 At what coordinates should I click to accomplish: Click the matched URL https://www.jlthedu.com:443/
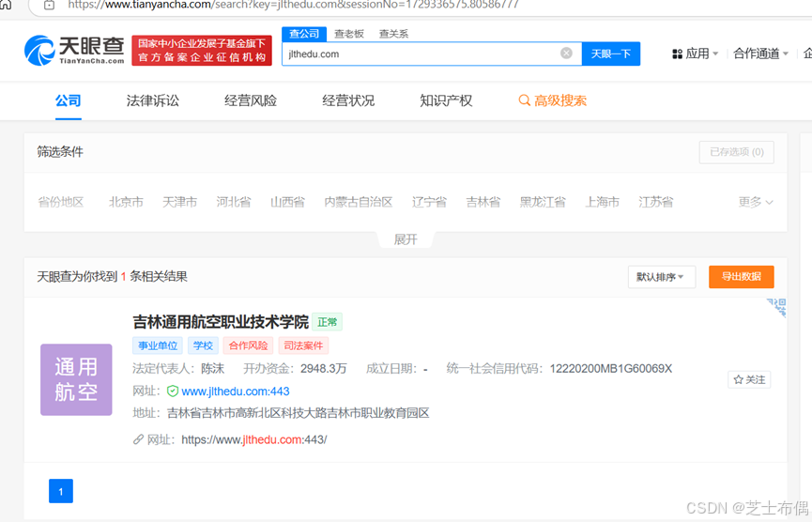tap(253, 440)
